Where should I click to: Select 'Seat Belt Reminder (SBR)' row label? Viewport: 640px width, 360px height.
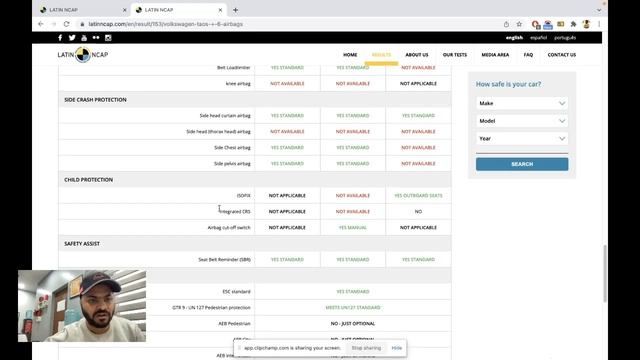224,260
